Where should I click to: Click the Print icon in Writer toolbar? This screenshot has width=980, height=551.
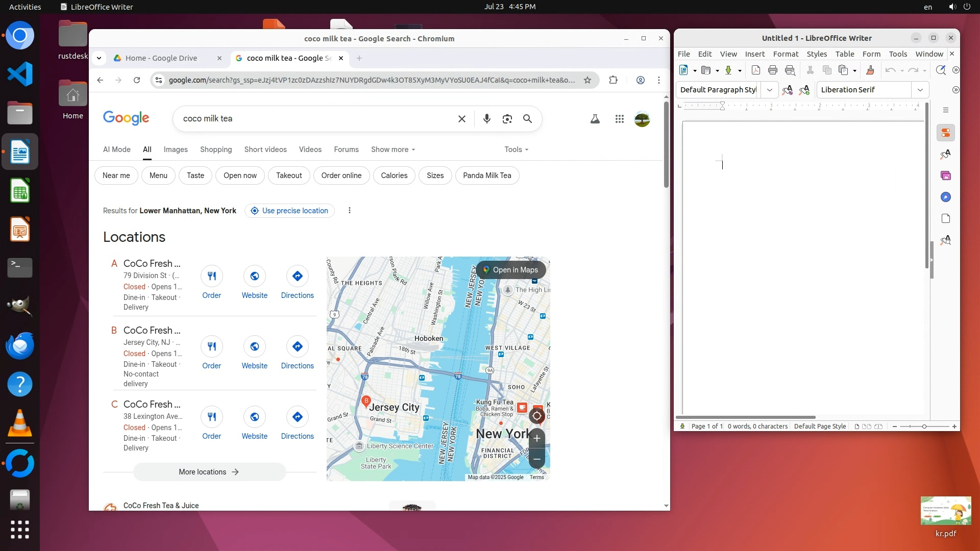click(773, 70)
